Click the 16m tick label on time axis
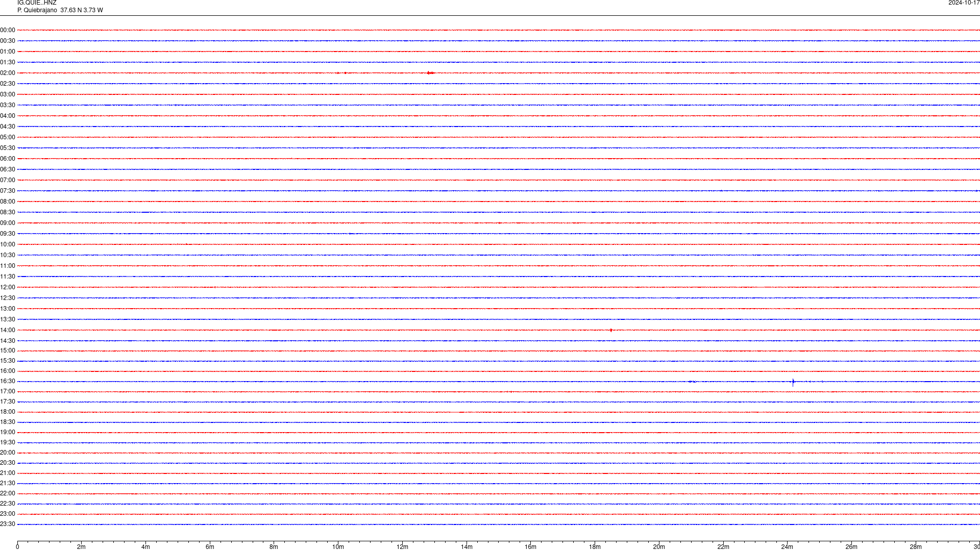 pyautogui.click(x=531, y=547)
